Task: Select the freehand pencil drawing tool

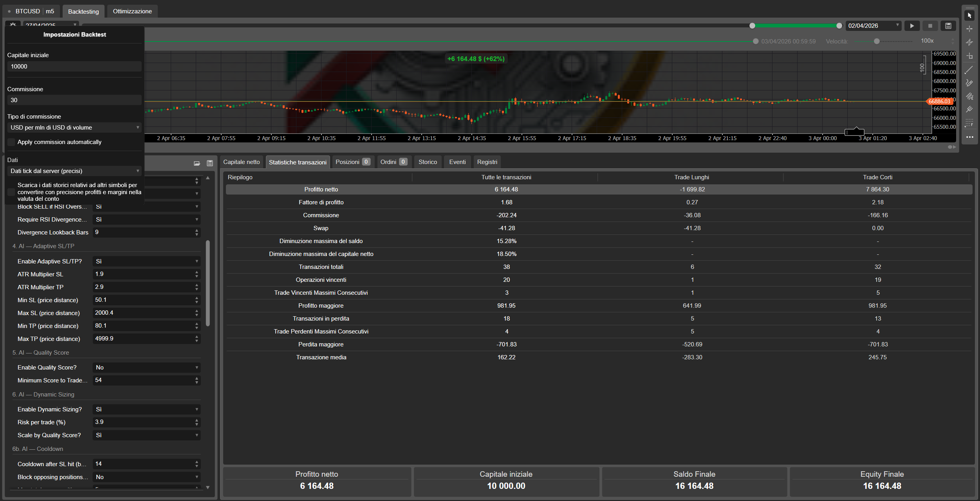Action: click(969, 83)
